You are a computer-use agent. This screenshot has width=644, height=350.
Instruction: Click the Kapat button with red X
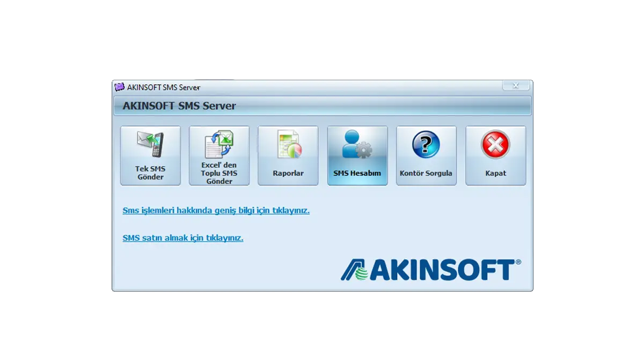495,156
